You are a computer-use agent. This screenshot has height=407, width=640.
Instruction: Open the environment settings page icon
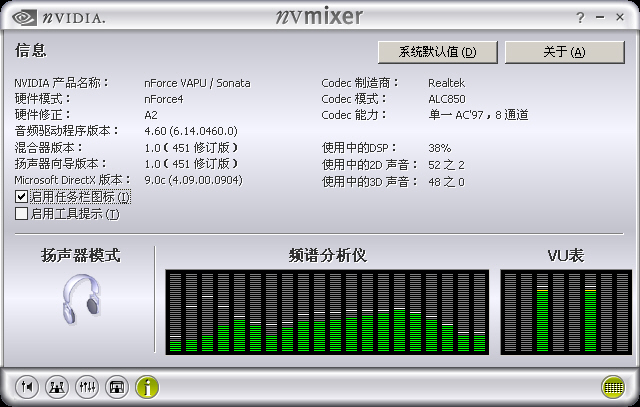click(117, 386)
